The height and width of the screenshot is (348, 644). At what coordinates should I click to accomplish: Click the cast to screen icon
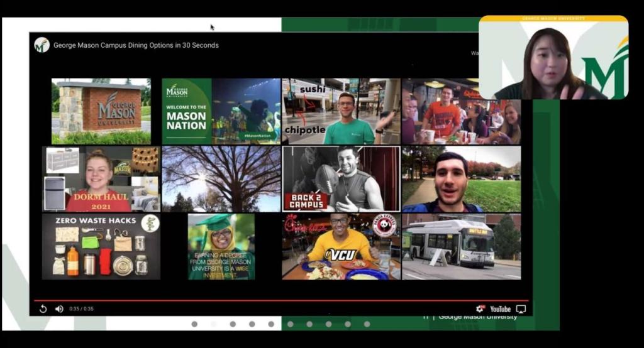(x=521, y=308)
